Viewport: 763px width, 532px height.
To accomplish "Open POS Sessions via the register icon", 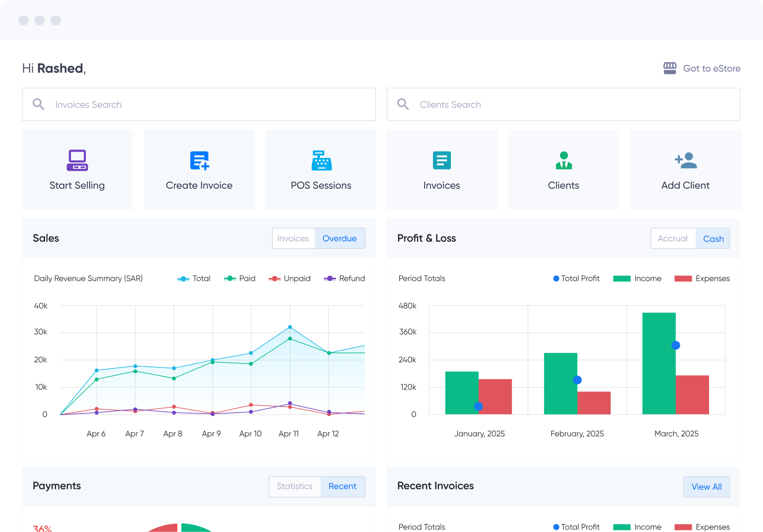I will tap(321, 160).
